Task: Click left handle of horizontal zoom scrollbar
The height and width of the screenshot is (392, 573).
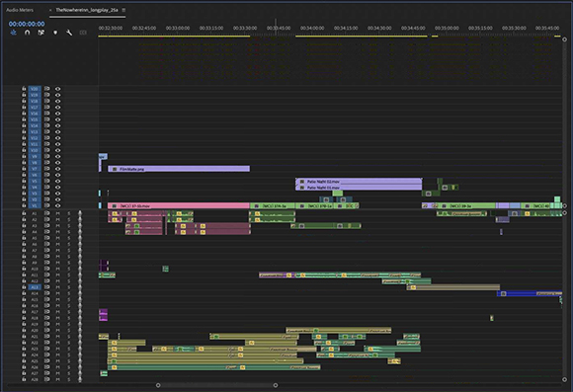Action: point(158,385)
